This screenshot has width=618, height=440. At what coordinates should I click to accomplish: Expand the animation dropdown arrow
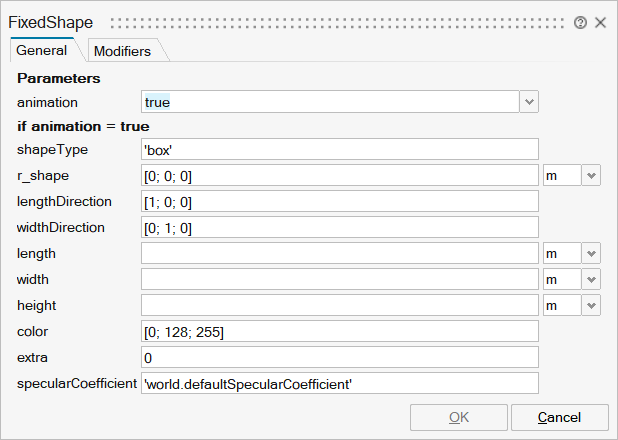529,102
